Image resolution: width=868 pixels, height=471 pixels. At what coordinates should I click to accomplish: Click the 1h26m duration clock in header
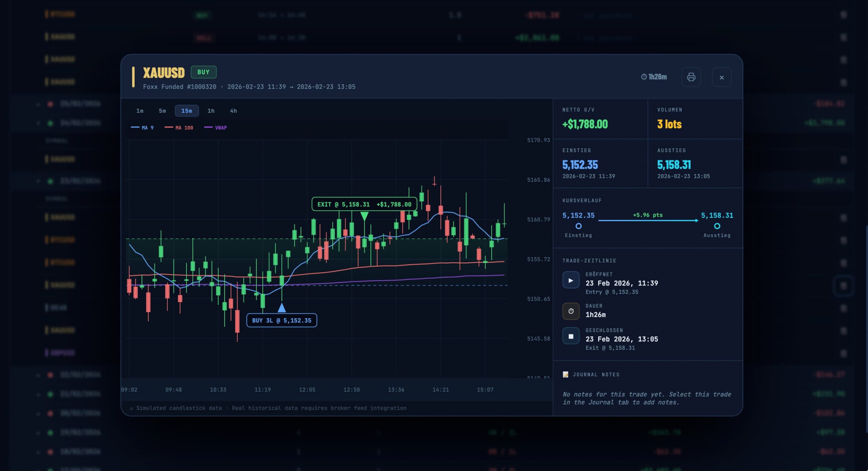[653, 77]
